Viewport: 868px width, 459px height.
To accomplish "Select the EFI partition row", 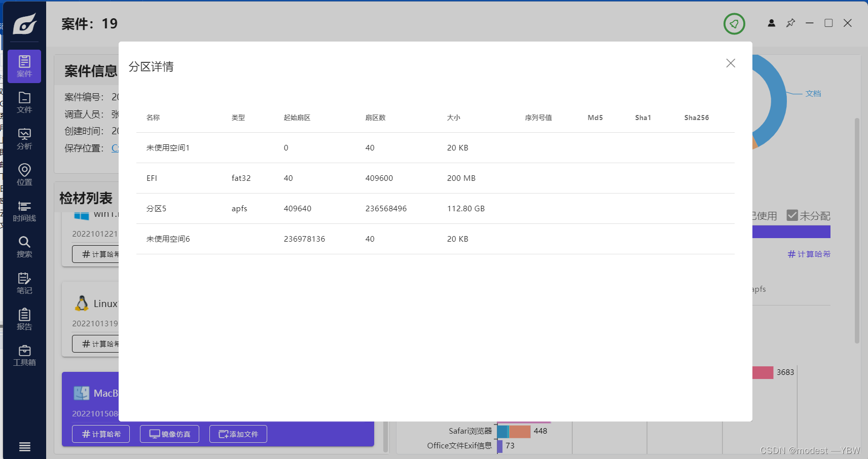I will 436,178.
